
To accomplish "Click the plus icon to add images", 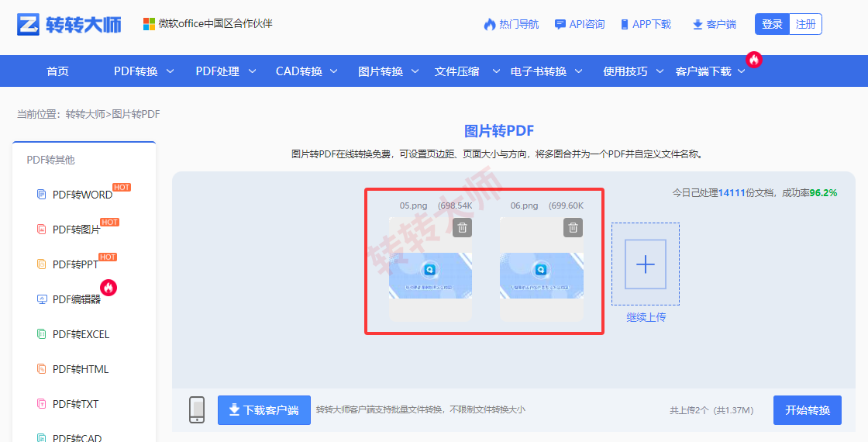I will [646, 264].
